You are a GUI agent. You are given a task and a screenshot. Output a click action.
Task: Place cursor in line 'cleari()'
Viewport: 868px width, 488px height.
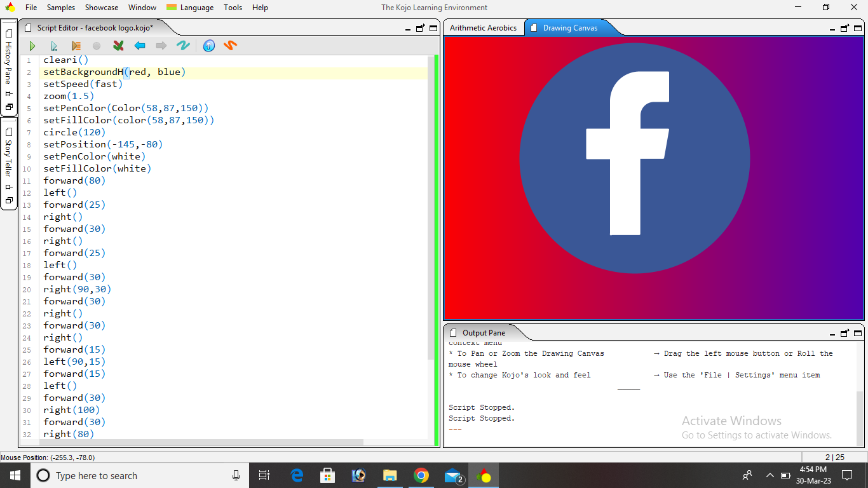(x=66, y=60)
